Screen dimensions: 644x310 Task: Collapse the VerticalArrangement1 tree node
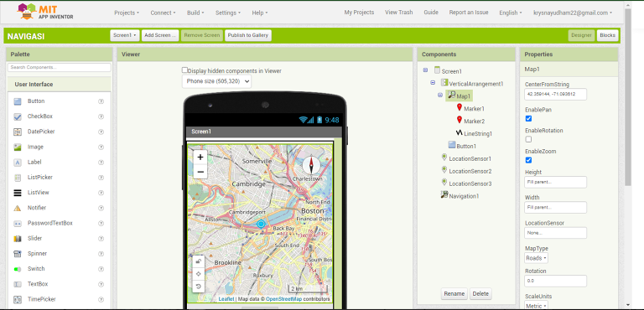[x=433, y=83]
